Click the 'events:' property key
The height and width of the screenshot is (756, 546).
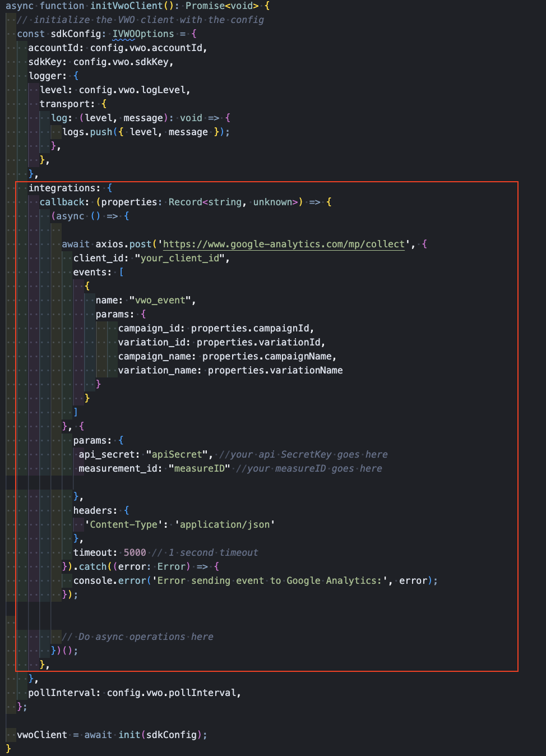[x=92, y=272]
